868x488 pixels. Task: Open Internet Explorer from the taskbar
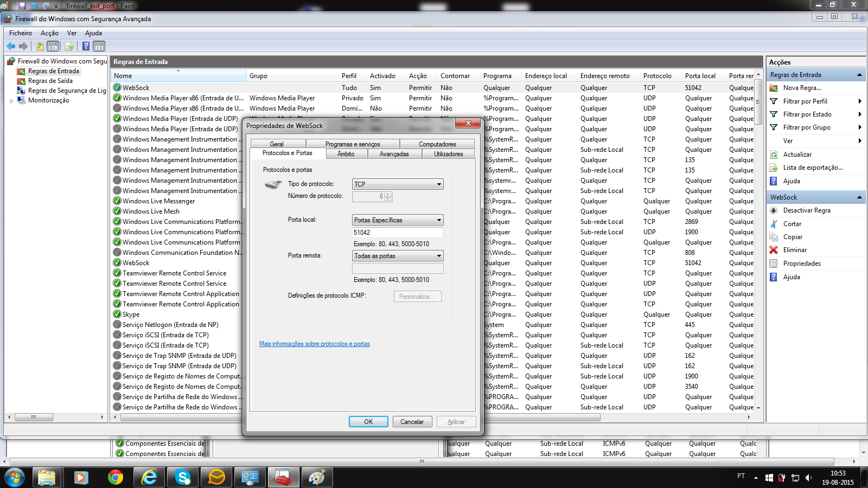tap(149, 477)
